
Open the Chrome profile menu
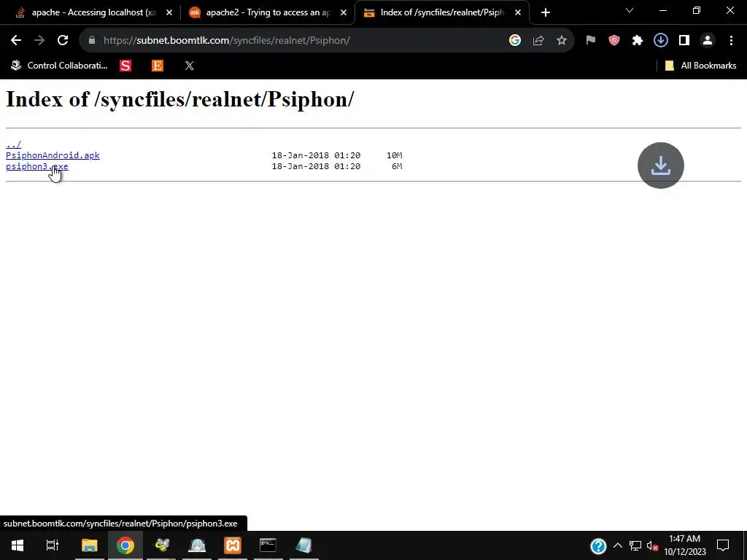708,41
